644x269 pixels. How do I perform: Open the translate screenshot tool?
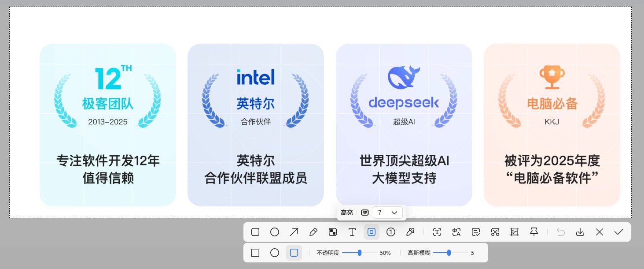pyautogui.click(x=456, y=232)
